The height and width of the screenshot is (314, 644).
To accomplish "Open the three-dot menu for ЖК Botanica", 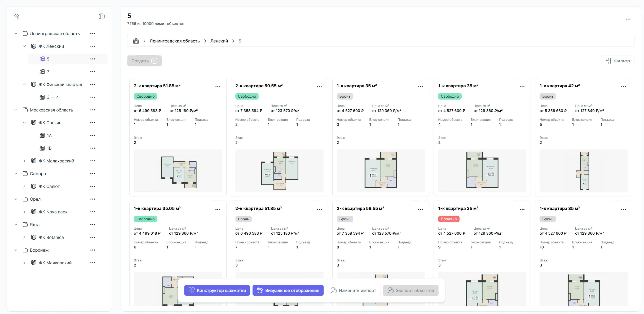I will 93,237.
